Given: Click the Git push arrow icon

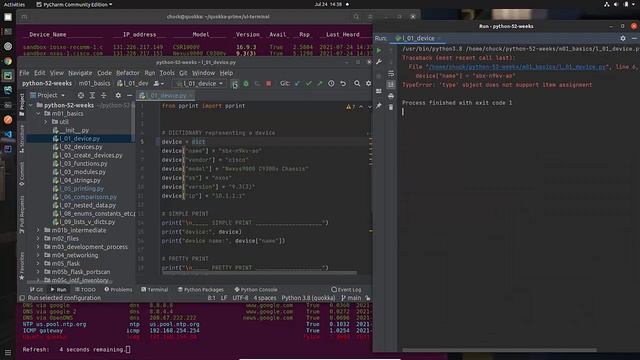Looking at the screenshot, I should (320, 83).
